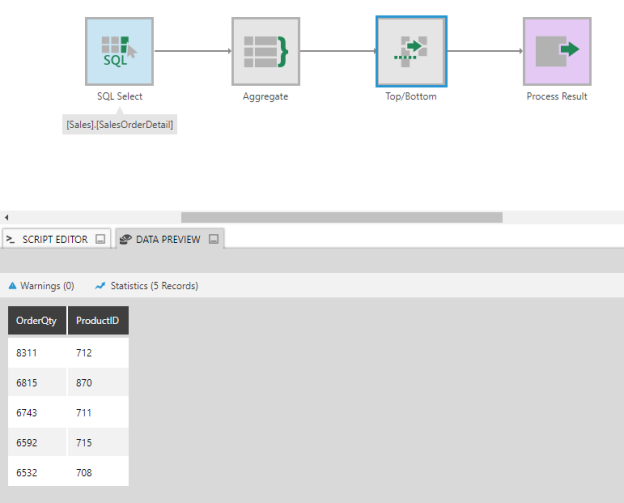Screen dimensions: 624x503
Task: View Statistics (5 Records)
Action: point(146,286)
